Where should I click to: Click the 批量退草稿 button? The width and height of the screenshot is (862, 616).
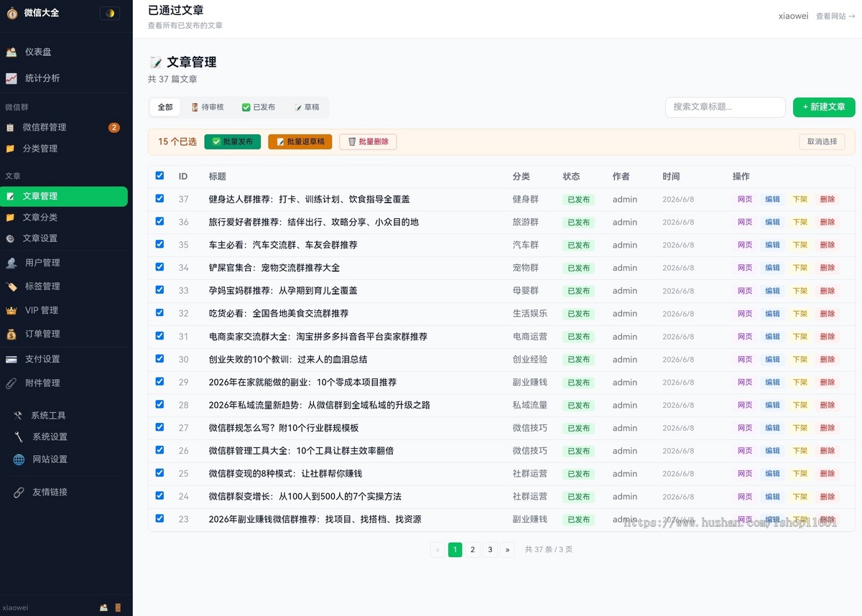[300, 141]
